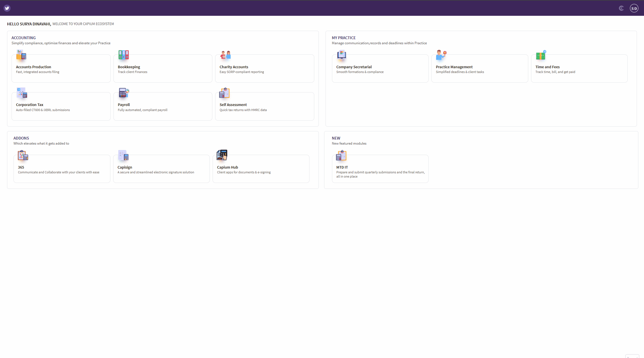The width and height of the screenshot is (644, 358).
Task: Click the MTD IT module icon
Action: [x=341, y=156]
